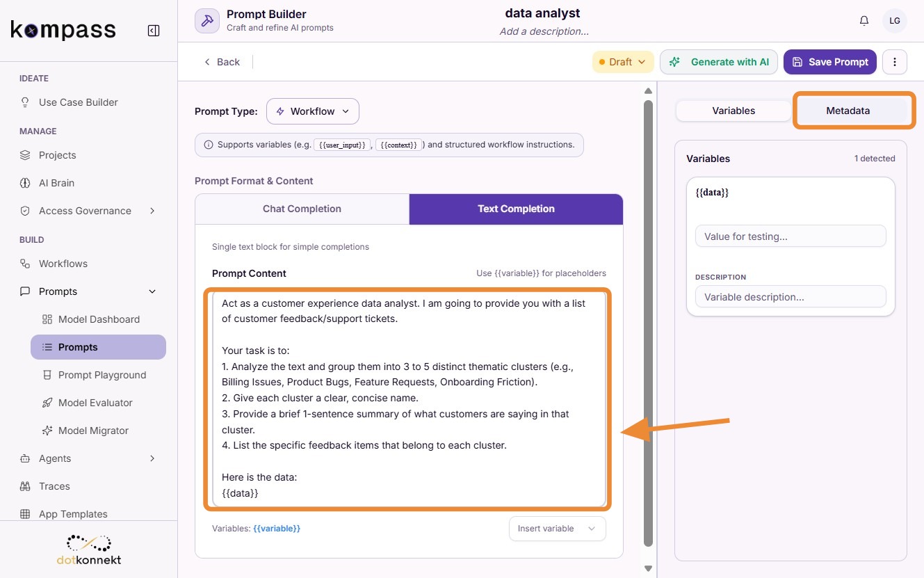This screenshot has width=924, height=578.
Task: Click the Value for testing field
Action: coord(791,236)
